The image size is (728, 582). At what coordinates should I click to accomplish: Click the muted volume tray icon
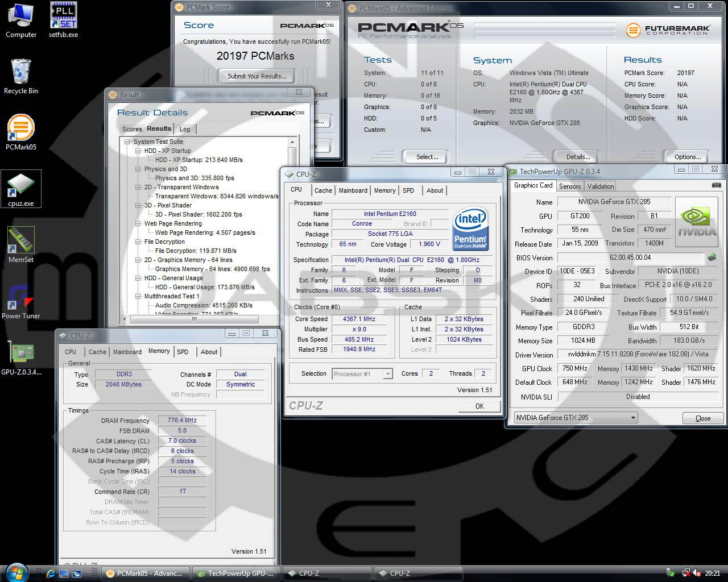coord(697,573)
